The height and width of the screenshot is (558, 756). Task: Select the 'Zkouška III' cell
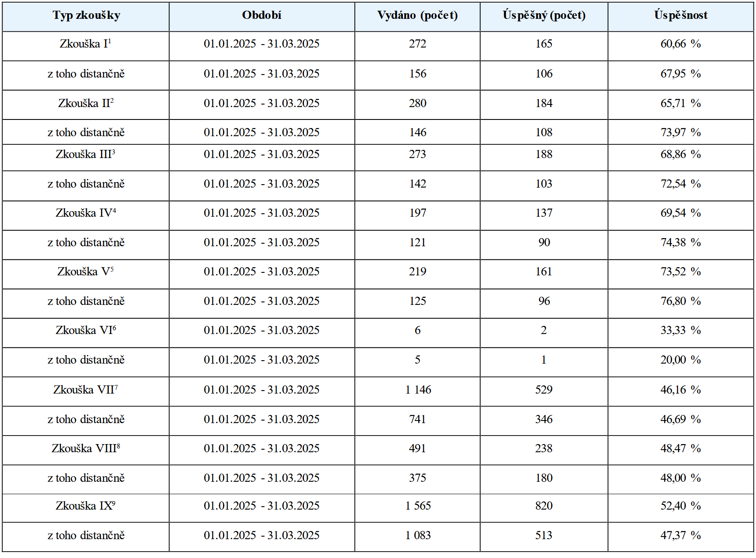(86, 154)
